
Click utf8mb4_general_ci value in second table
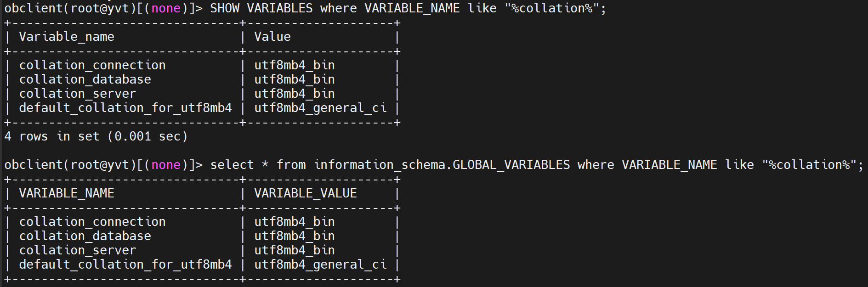click(x=320, y=264)
